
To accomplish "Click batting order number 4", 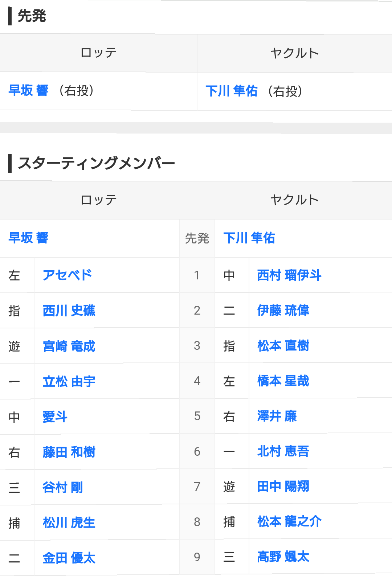I will [x=197, y=381].
